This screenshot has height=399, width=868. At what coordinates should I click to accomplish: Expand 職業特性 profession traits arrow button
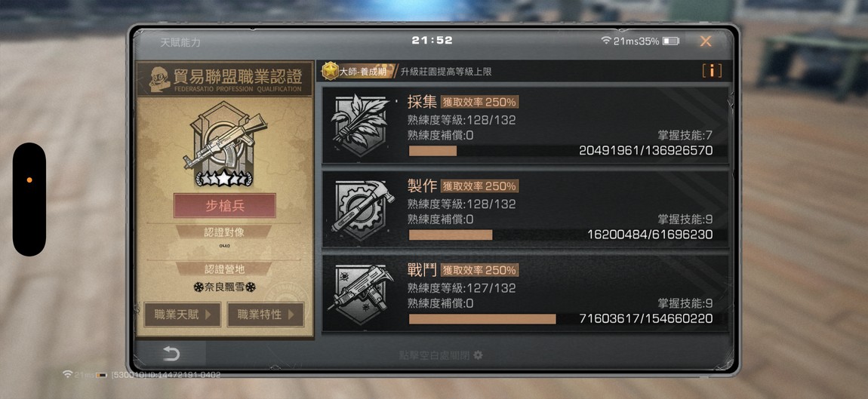click(266, 315)
